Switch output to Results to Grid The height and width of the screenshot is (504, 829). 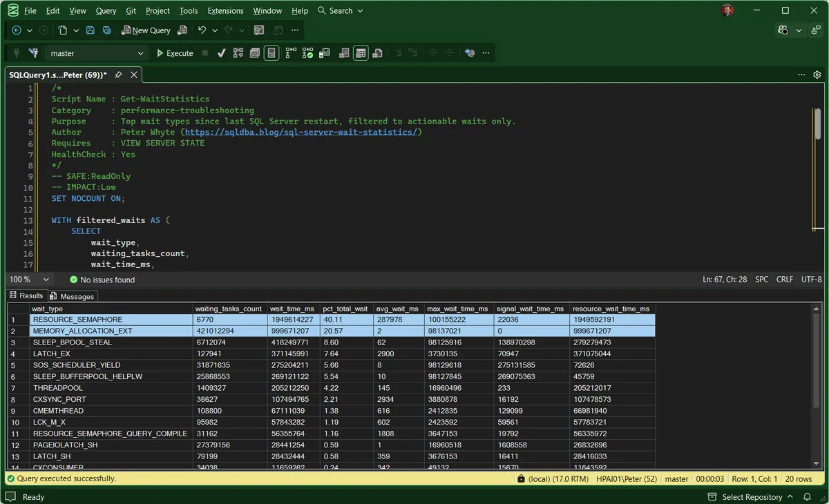[361, 53]
